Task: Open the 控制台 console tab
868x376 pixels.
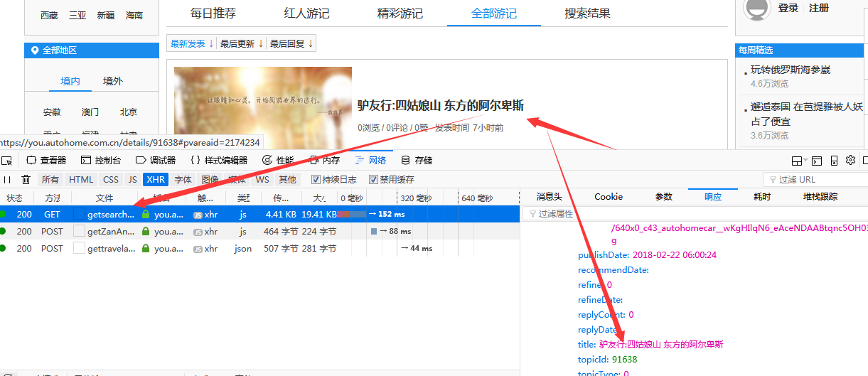Action: 101,161
